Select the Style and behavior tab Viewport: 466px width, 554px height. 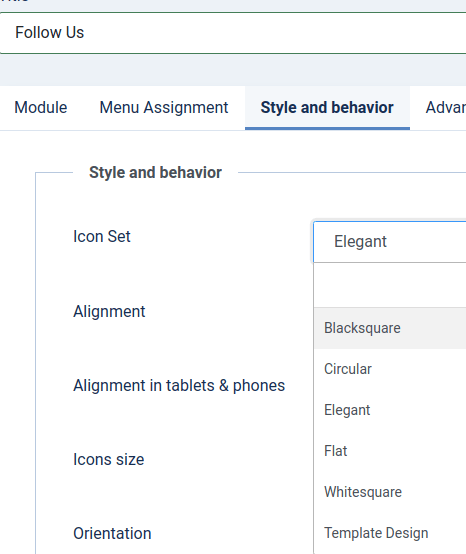pos(327,108)
